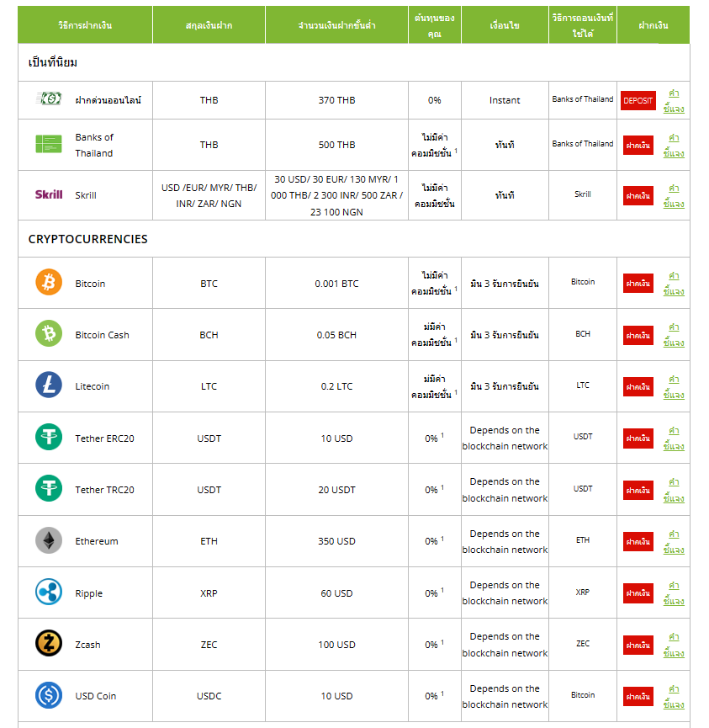Click the online fast deposit cash icon
The height and width of the screenshot is (728, 709).
point(48,99)
